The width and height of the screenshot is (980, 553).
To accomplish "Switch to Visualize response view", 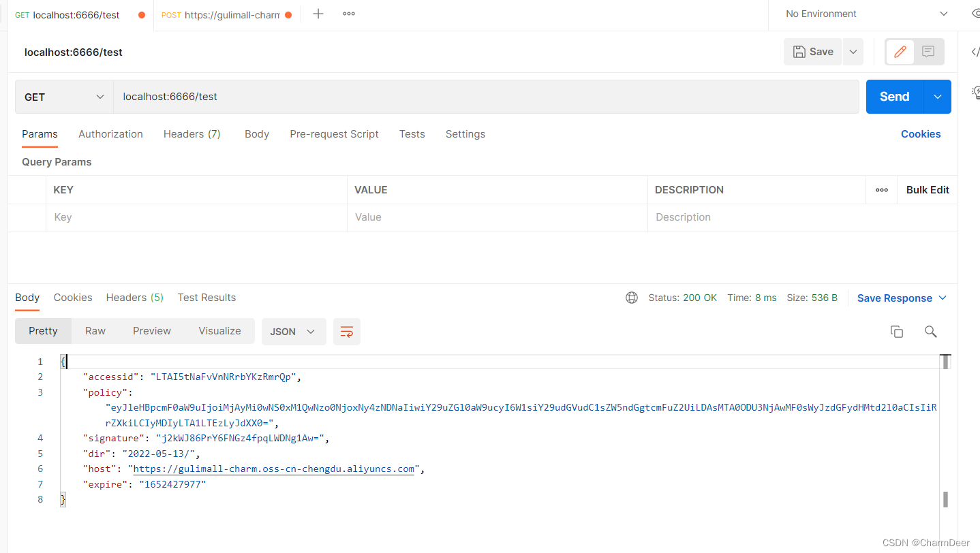I will click(x=219, y=331).
